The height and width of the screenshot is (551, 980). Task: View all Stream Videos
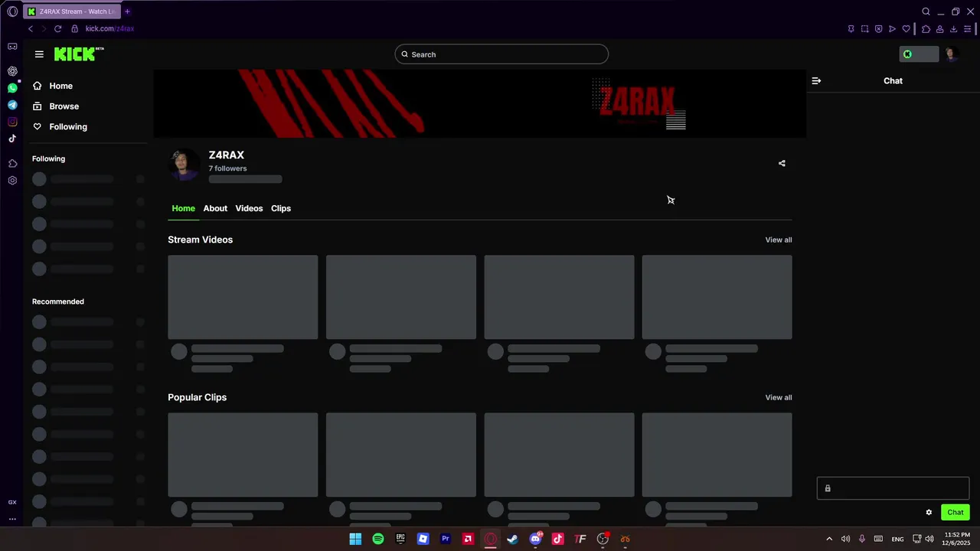tap(779, 240)
